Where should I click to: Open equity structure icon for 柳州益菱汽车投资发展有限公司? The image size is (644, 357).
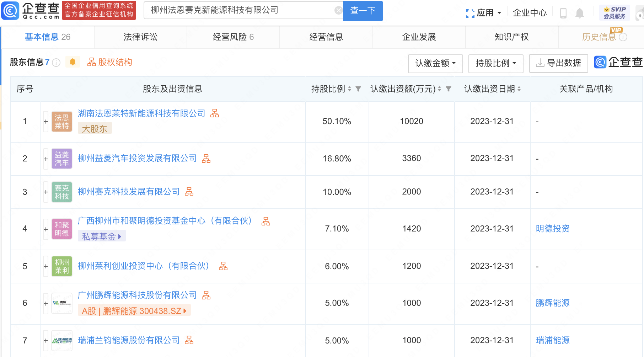(206, 159)
